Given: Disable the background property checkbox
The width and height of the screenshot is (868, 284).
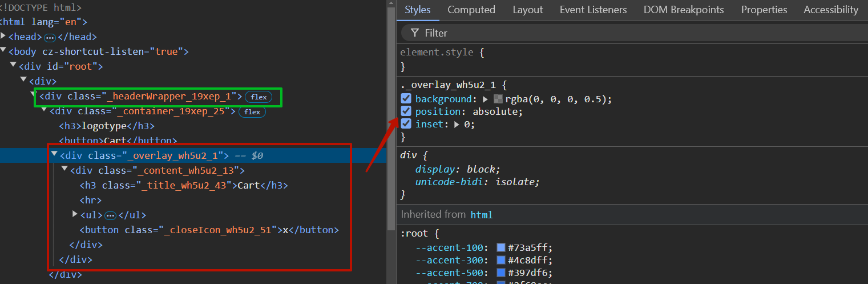Looking at the screenshot, I should (406, 99).
